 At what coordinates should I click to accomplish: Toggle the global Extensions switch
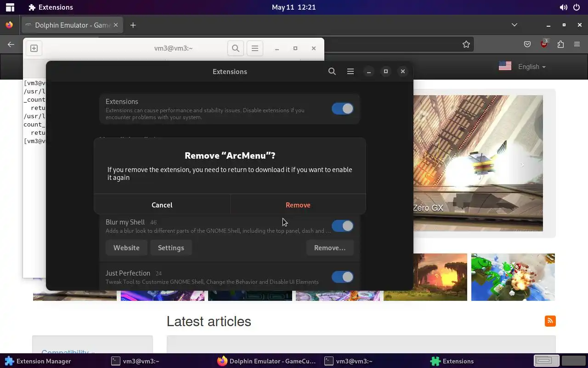pos(343,109)
